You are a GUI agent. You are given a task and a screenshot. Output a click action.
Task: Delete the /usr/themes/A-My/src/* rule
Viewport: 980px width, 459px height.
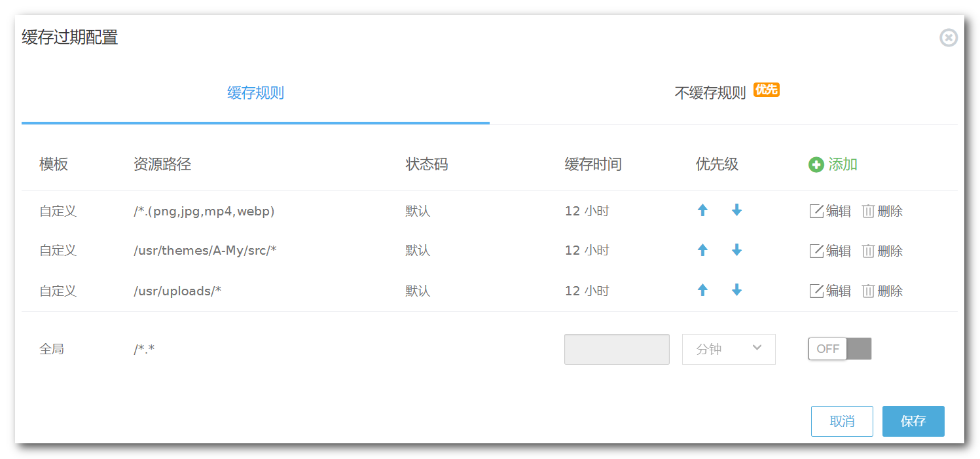point(882,251)
